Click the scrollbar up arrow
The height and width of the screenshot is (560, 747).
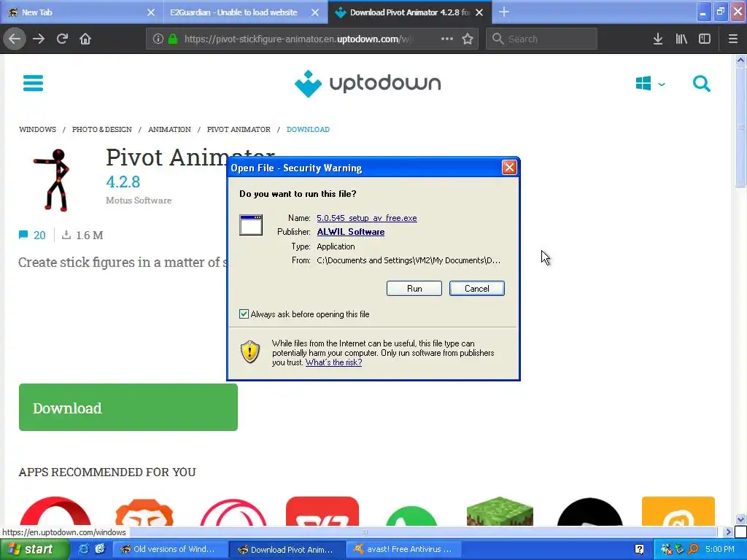[x=740, y=60]
